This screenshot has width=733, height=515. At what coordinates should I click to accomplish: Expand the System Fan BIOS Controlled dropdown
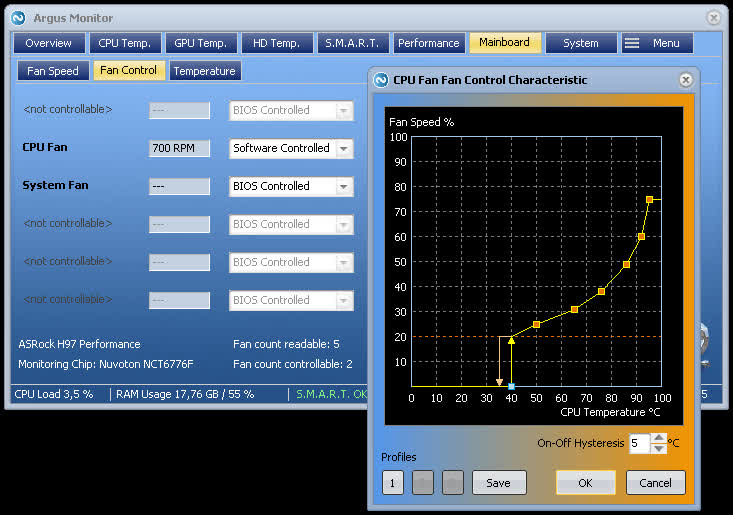(x=344, y=186)
